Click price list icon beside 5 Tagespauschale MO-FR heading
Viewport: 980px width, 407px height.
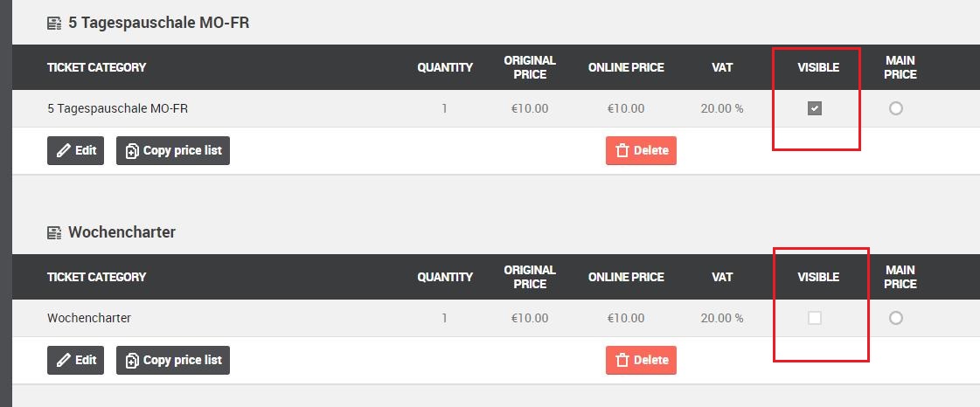click(x=54, y=24)
